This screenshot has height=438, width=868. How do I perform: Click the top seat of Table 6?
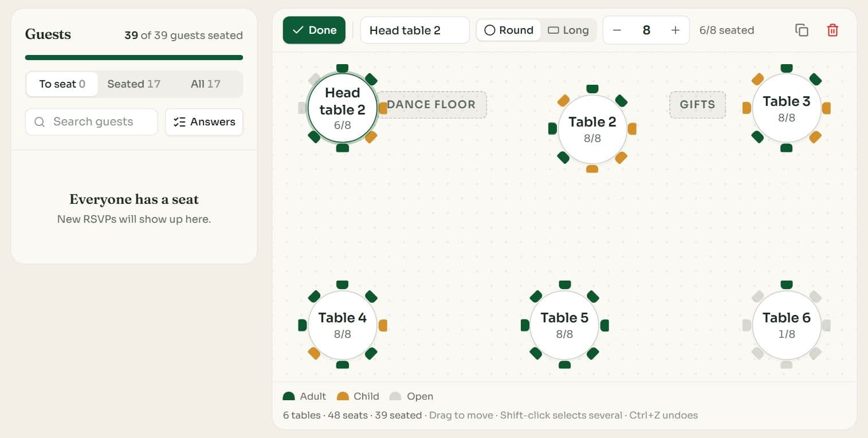(x=787, y=285)
